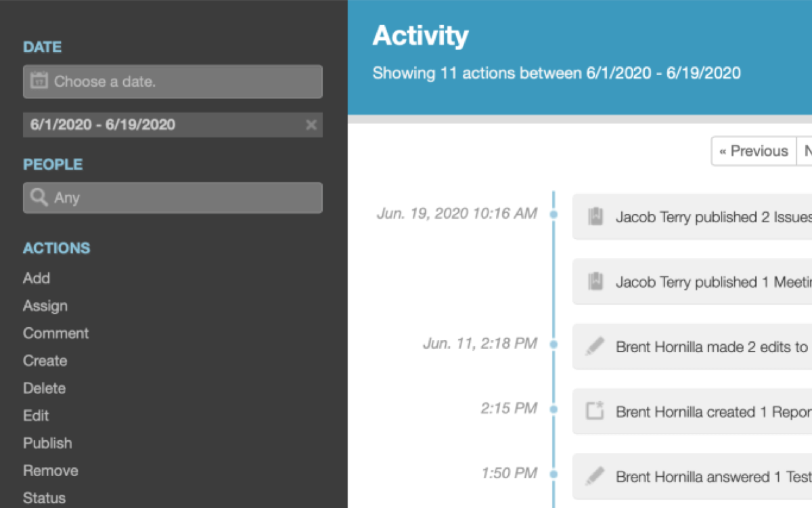This screenshot has width=812, height=508.
Task: Go to the Previous page of activity
Action: click(x=754, y=151)
